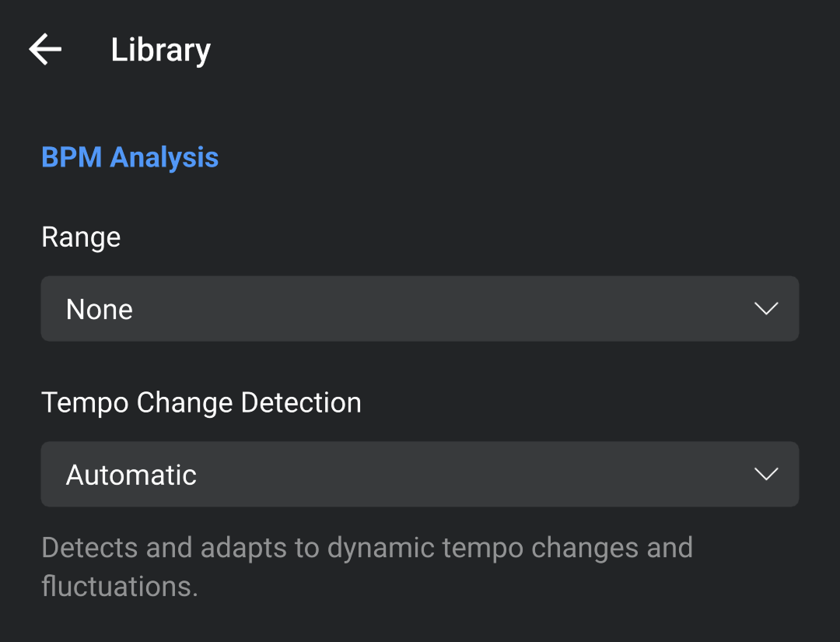
Task: Click empty area right of Library title
Action: 506,50
